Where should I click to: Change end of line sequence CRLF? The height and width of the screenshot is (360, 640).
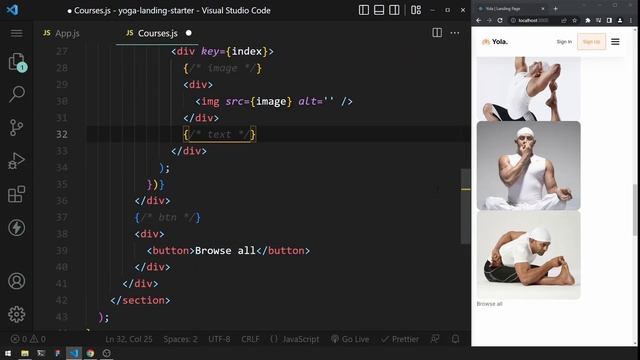250,339
